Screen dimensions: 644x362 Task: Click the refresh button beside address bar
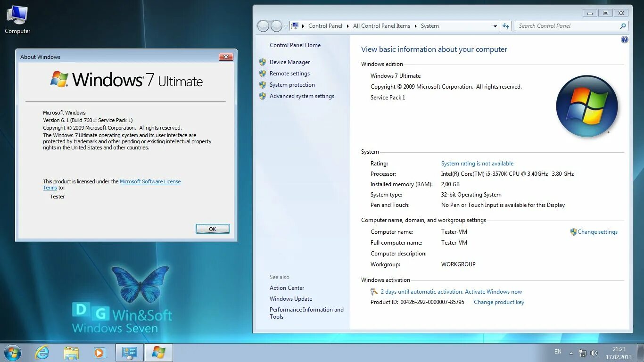coord(506,26)
